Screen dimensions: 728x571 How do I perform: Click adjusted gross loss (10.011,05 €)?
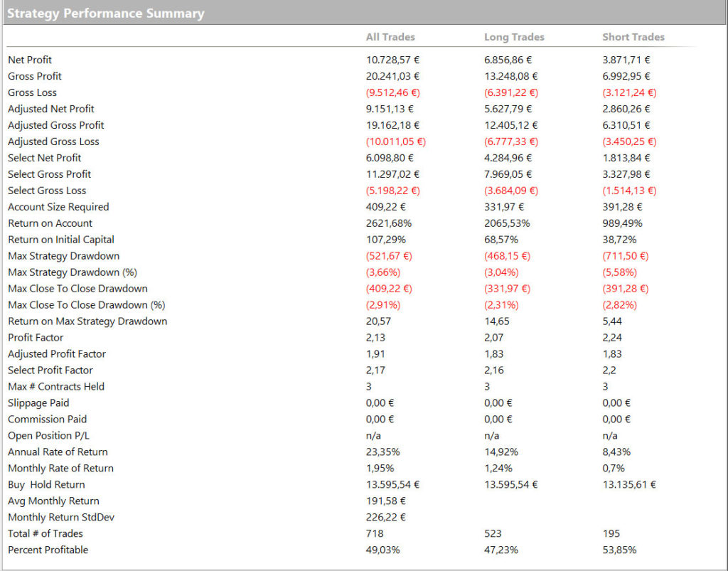(395, 142)
